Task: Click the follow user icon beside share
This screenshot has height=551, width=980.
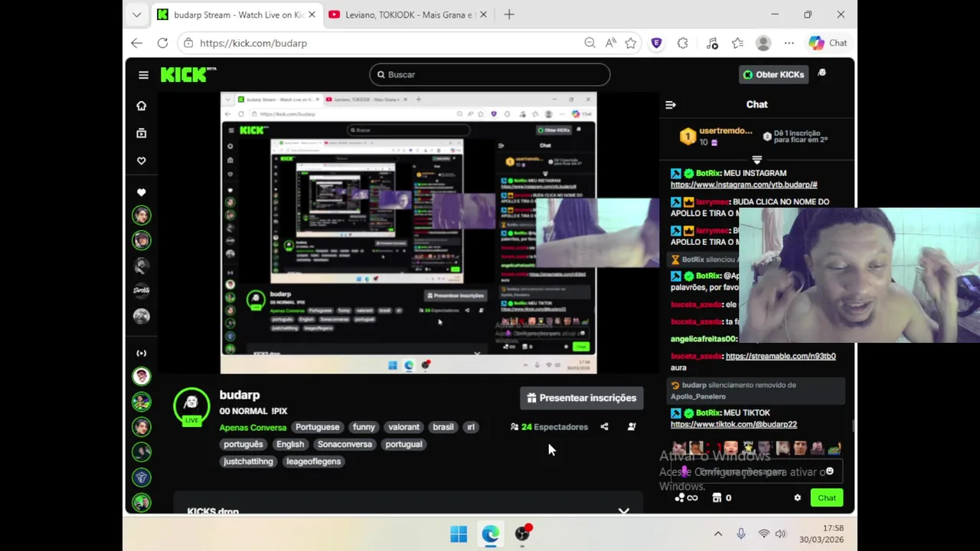Action: click(x=632, y=427)
